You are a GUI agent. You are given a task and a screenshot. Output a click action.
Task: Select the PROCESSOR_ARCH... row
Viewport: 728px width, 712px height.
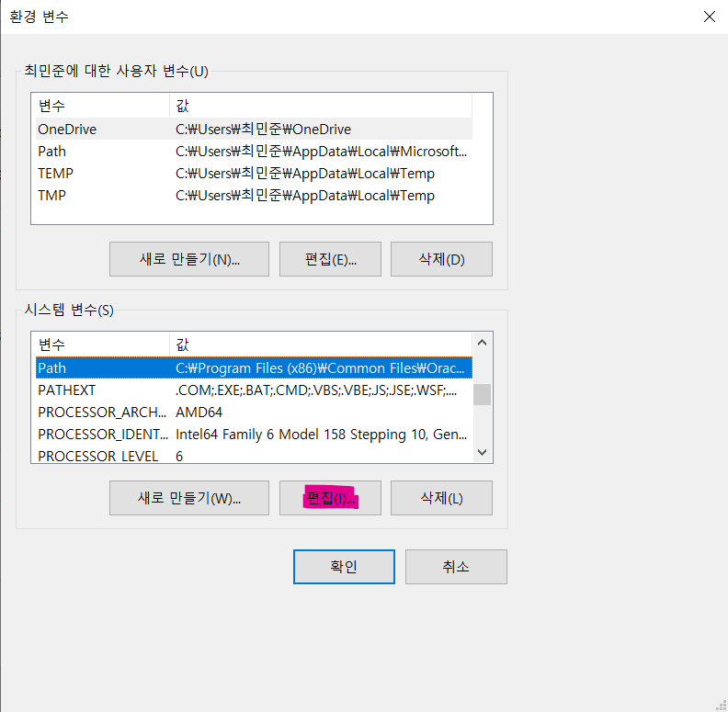coord(254,413)
